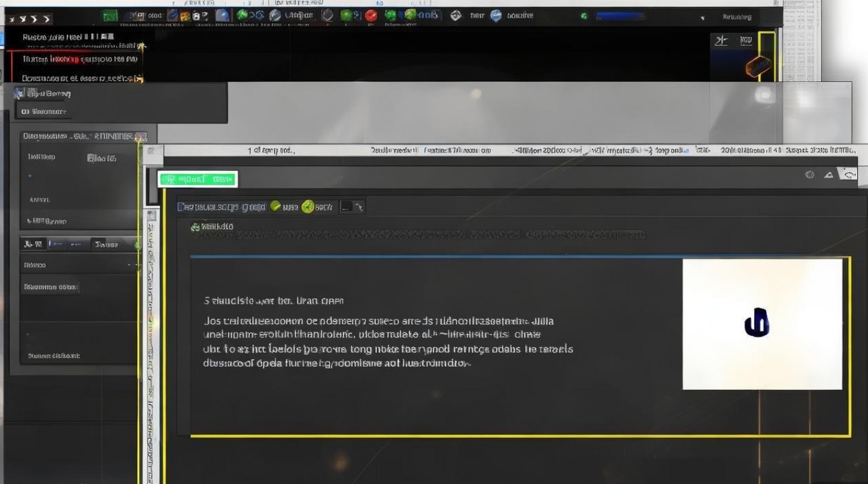Viewport: 868px width, 484px height.
Task: Click the first small button above the cube icon
Action: [721, 41]
